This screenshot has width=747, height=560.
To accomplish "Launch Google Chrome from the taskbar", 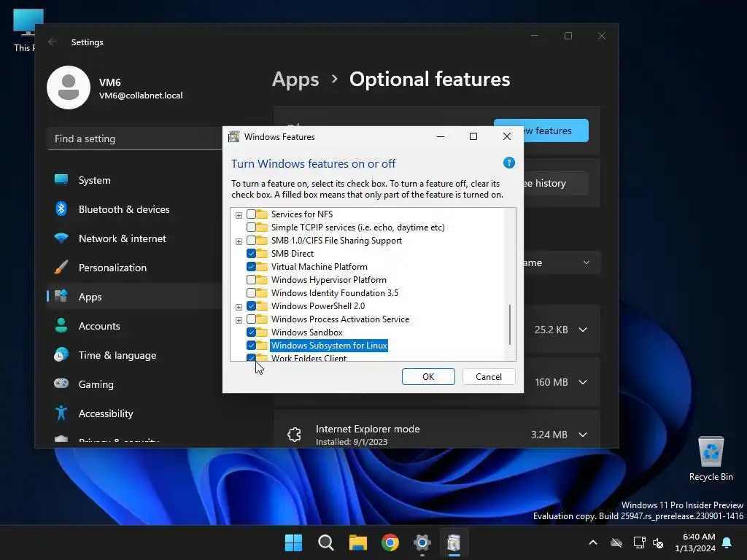I will pyautogui.click(x=390, y=542).
